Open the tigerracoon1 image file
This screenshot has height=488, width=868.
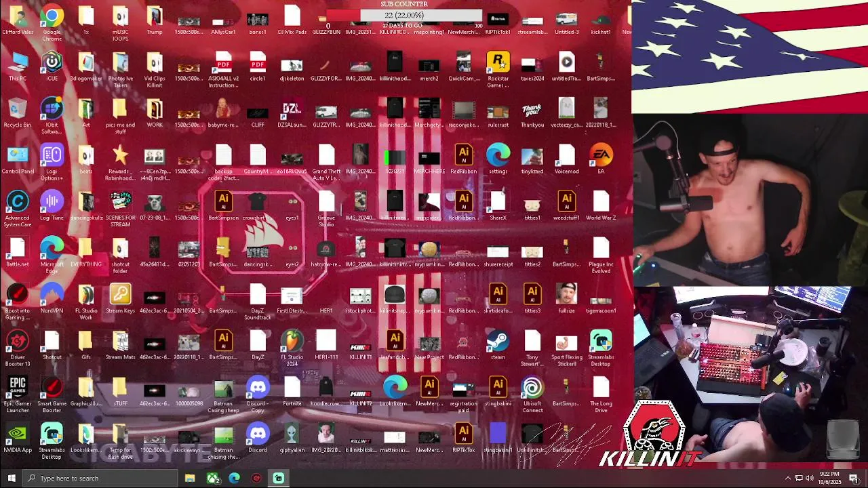point(601,299)
